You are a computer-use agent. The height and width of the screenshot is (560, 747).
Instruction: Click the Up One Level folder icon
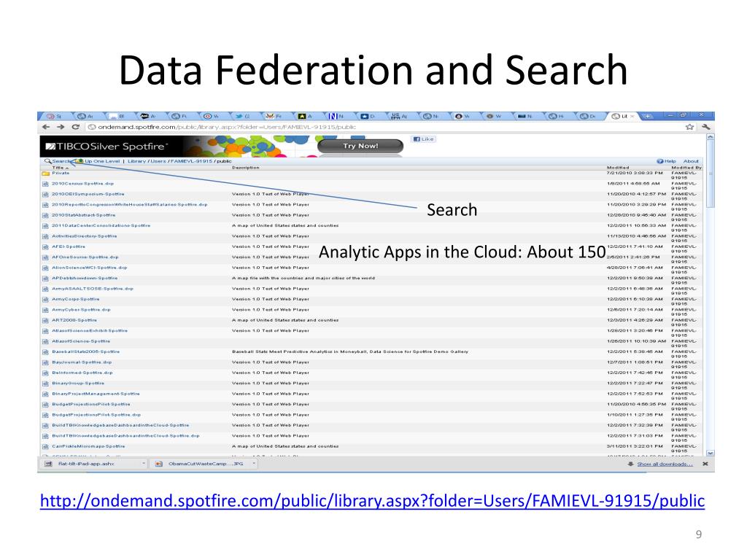point(80,161)
